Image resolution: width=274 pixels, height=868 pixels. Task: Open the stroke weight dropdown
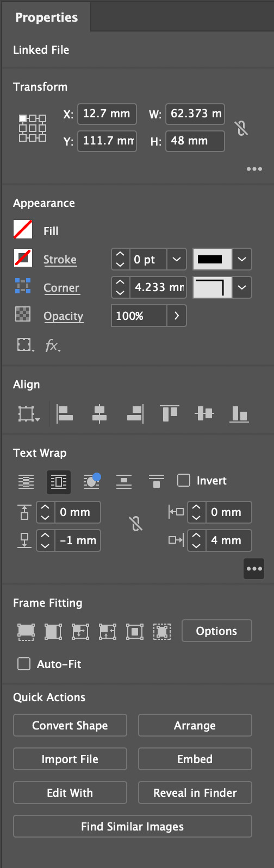pos(176,259)
